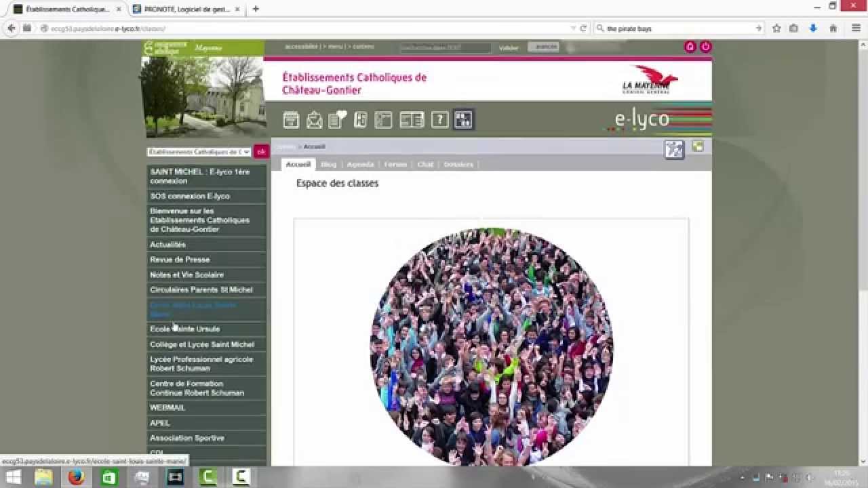Viewport: 868px width, 488px height.
Task: Open Firefox downloads arrow icon
Action: tap(813, 28)
